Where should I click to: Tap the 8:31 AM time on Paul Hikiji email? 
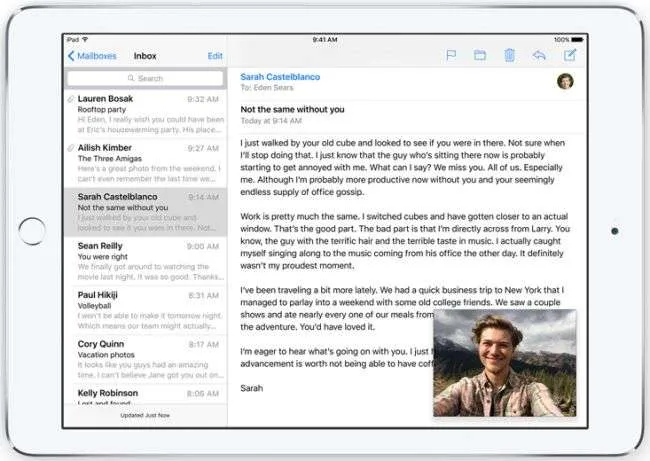[x=204, y=295]
